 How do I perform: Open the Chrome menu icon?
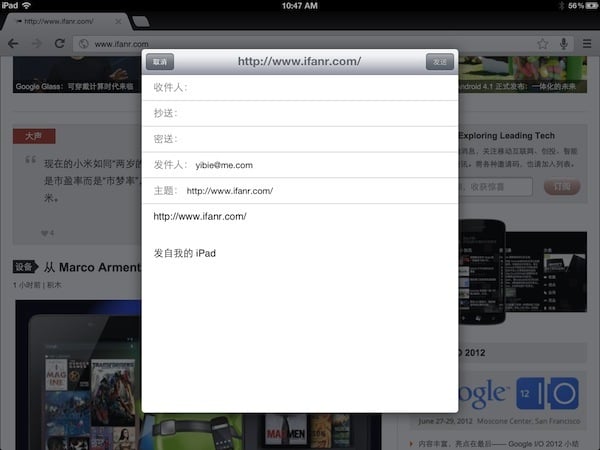pyautogui.click(x=586, y=44)
